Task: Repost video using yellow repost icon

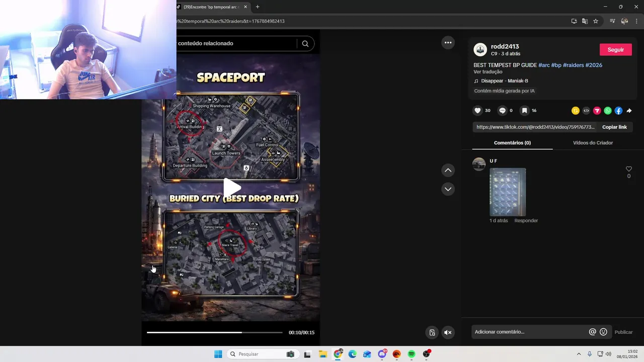Action: pos(576,111)
